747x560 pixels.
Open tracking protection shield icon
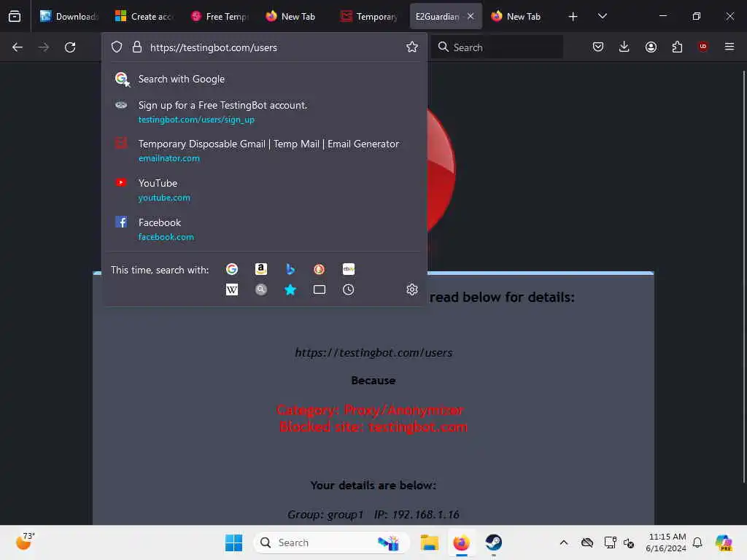pyautogui.click(x=117, y=47)
